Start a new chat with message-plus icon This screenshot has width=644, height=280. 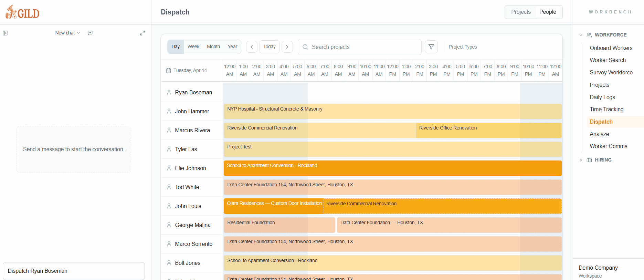pos(90,33)
